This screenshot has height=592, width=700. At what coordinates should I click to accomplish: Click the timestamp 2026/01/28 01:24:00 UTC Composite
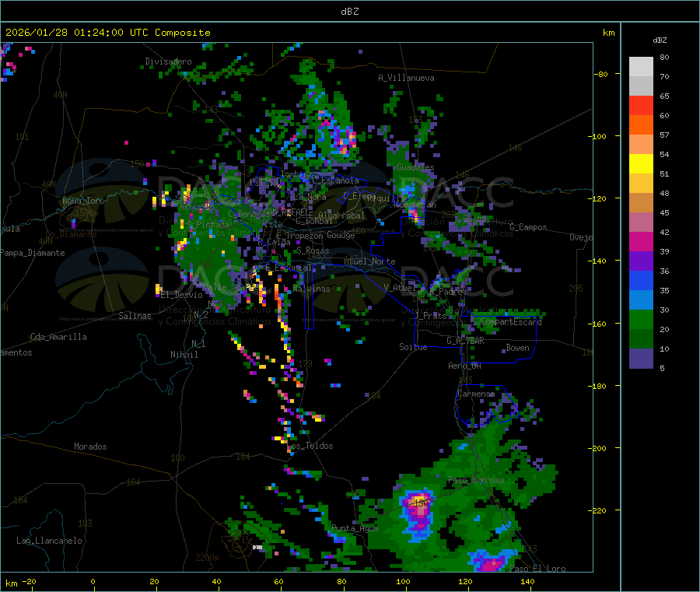pyautogui.click(x=107, y=33)
